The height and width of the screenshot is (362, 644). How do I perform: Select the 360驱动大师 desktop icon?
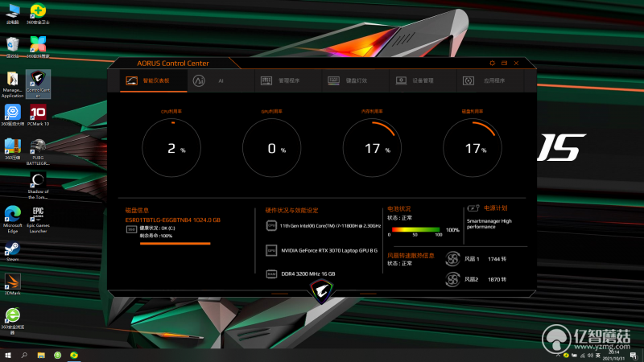click(13, 115)
